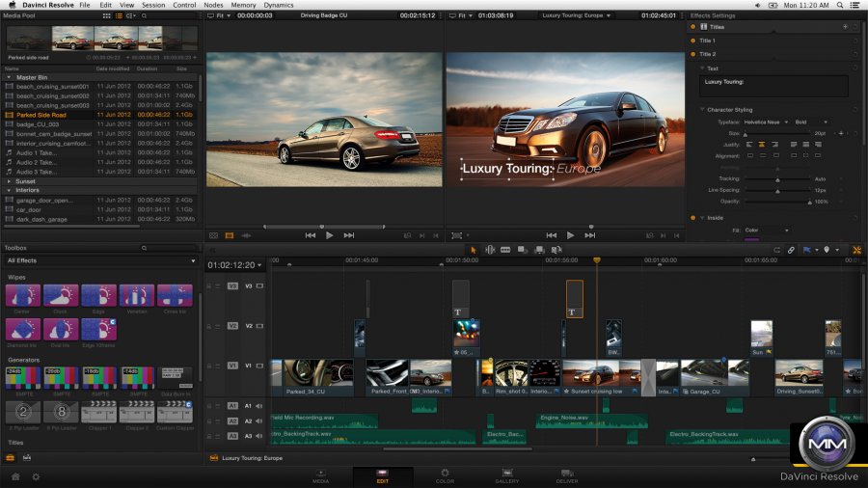The height and width of the screenshot is (488, 868).
Task: Click the Clapper 1 generator icon
Action: [x=99, y=410]
